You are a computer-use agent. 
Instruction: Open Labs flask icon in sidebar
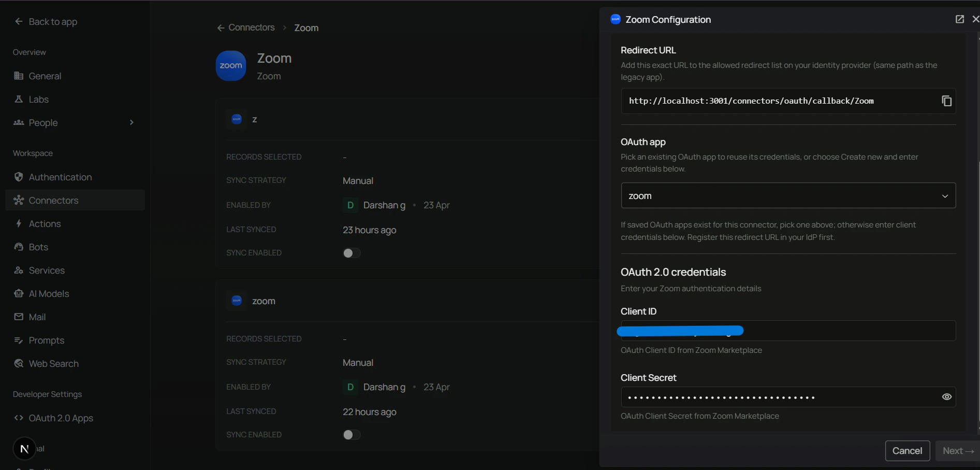pyautogui.click(x=19, y=99)
